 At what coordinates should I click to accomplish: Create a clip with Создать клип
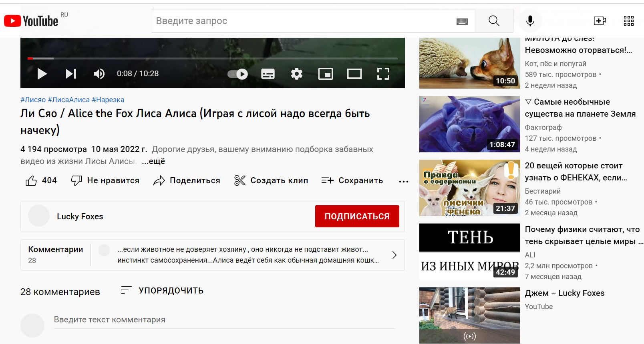coord(271,180)
